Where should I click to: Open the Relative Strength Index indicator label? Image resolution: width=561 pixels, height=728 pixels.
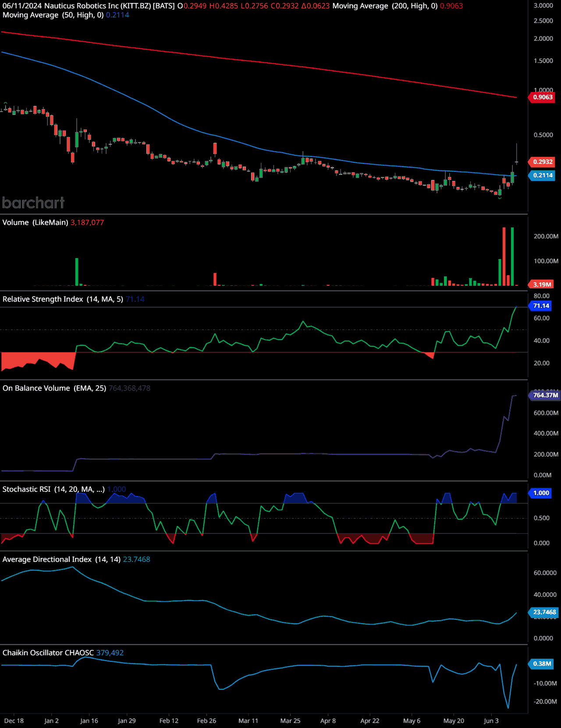63,299
